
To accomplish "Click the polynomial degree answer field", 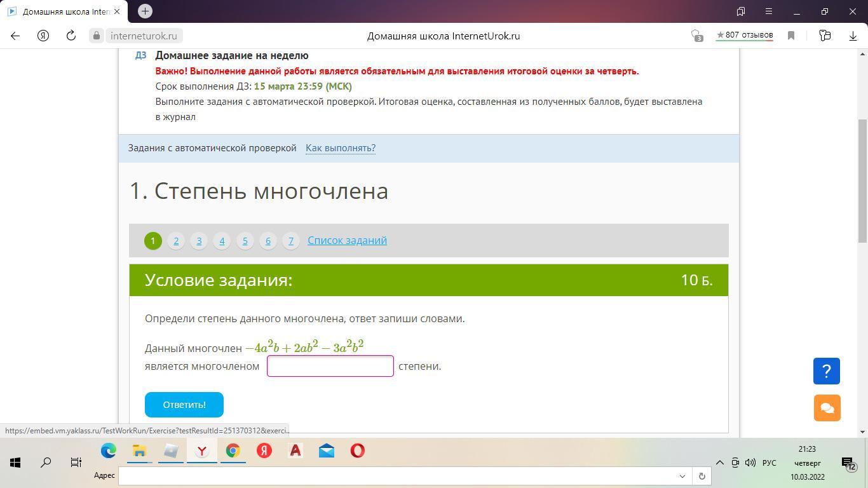I will pos(330,366).
